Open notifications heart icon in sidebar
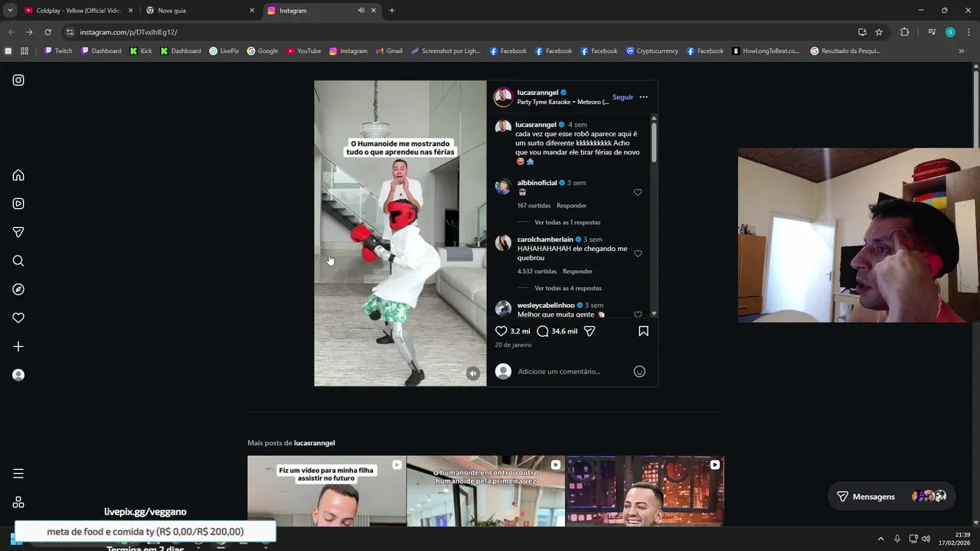This screenshot has width=980, height=551. [x=18, y=318]
